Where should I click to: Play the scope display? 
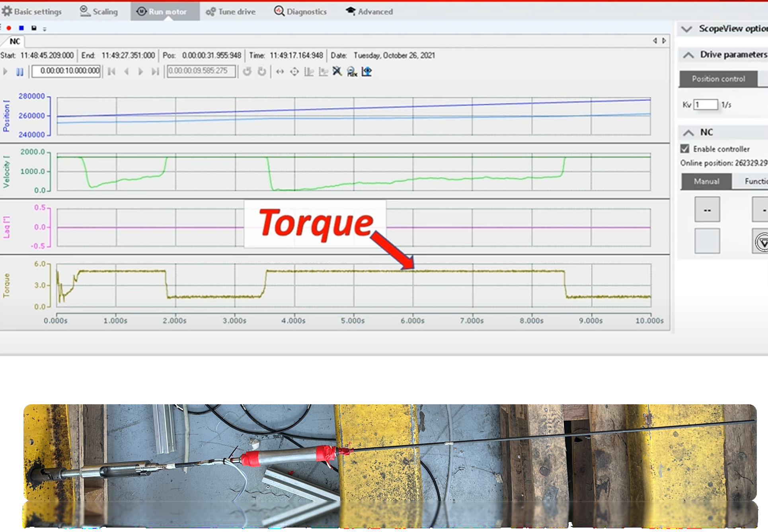[x=5, y=72]
